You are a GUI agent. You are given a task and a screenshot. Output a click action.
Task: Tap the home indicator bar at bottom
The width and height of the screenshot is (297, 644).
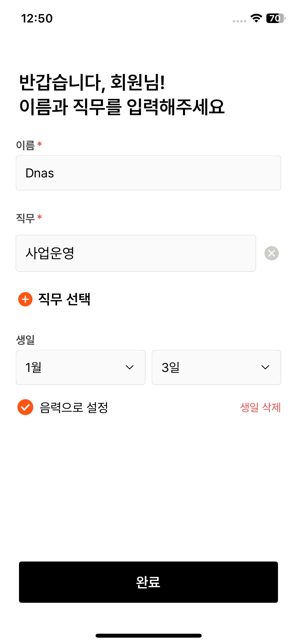(148, 636)
